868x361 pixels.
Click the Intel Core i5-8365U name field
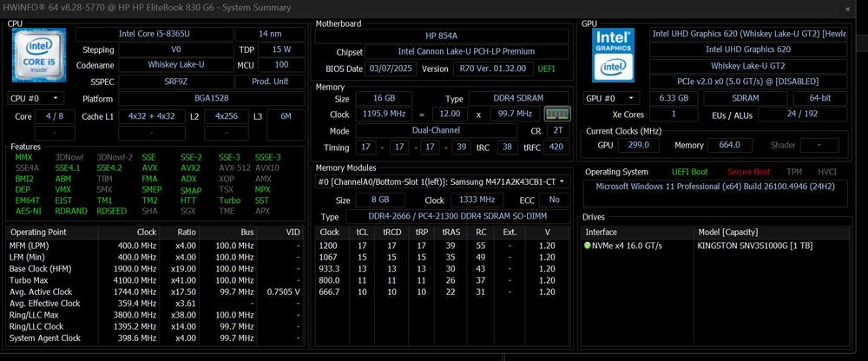[x=155, y=34]
